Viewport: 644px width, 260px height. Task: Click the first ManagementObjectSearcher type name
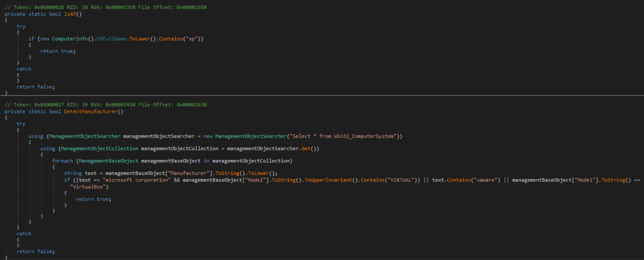[85, 136]
